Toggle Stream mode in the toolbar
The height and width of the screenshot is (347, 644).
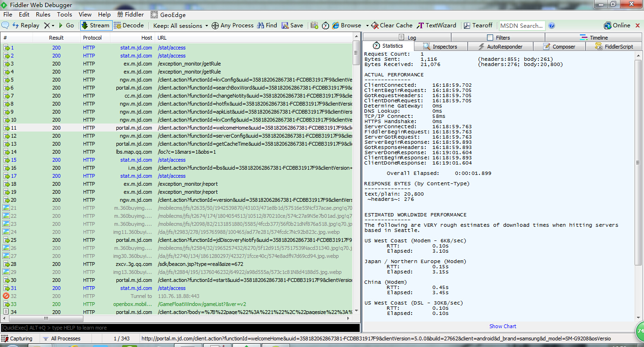(x=95, y=25)
